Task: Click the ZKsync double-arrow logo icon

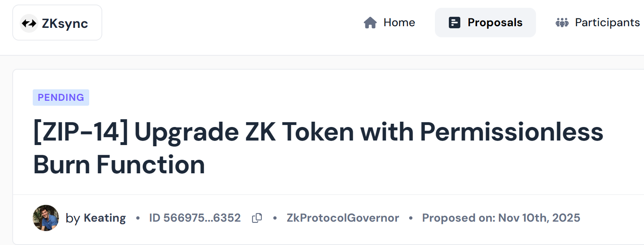Action: 29,23
